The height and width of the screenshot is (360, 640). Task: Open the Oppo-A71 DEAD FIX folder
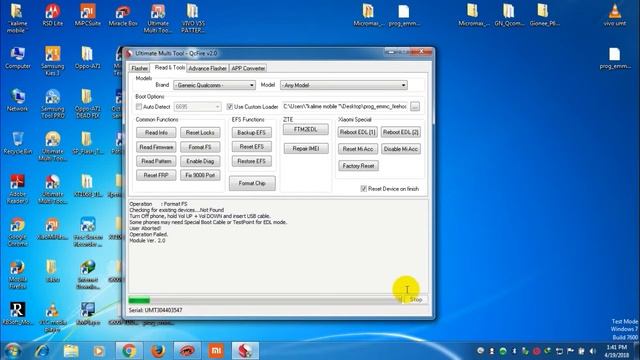click(87, 104)
